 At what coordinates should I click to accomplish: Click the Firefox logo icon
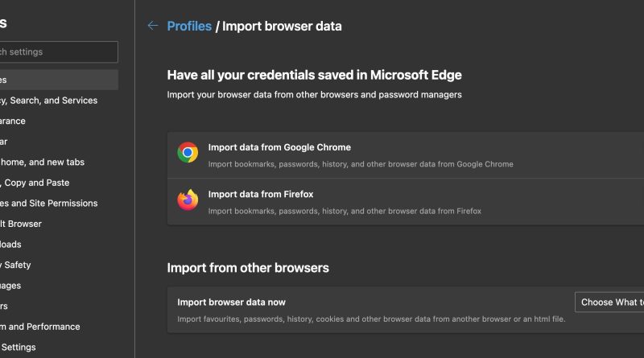click(x=188, y=200)
